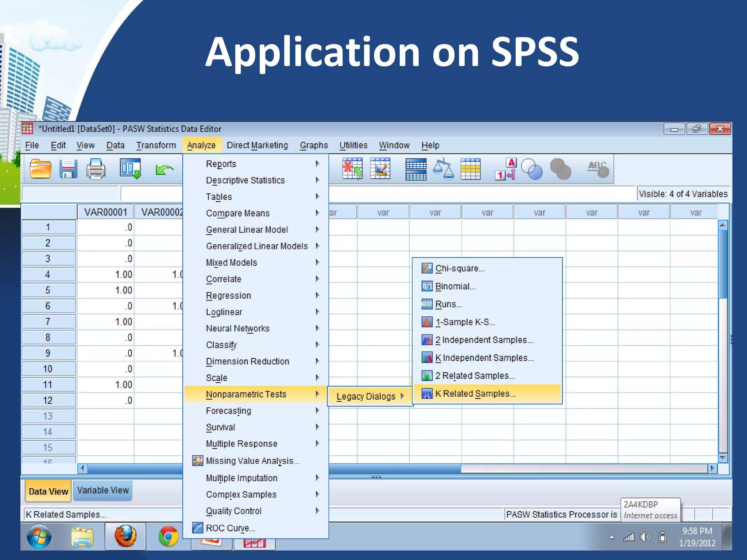Click the network signal tray icon
This screenshot has width=747, height=560.
coord(629,537)
